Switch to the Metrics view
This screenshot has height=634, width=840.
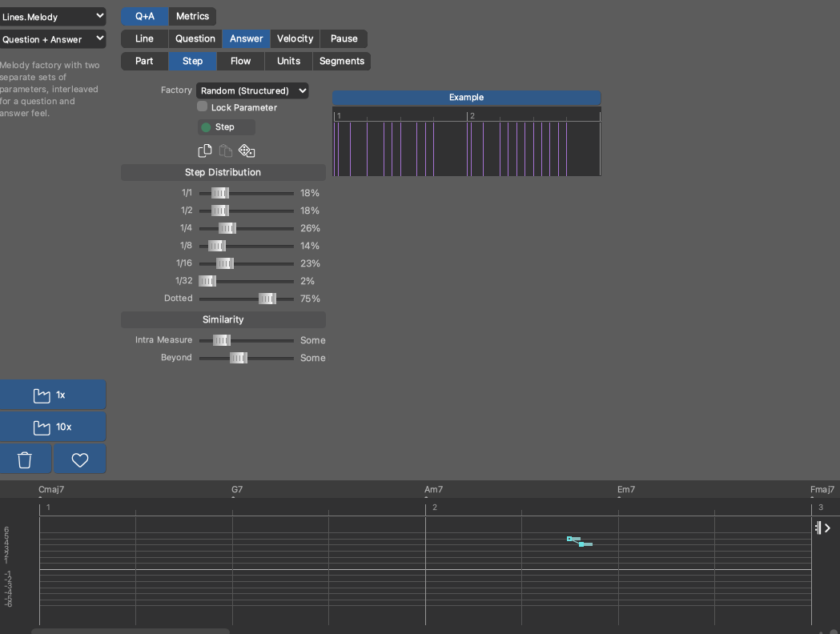(x=192, y=16)
